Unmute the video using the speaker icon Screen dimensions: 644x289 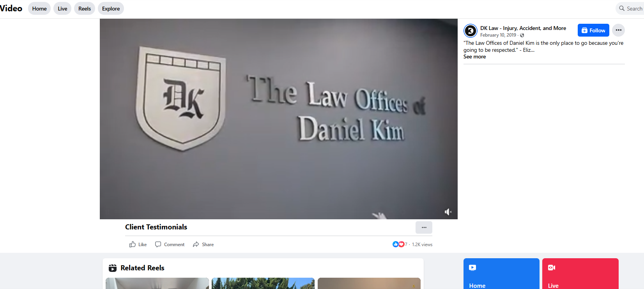[448, 212]
